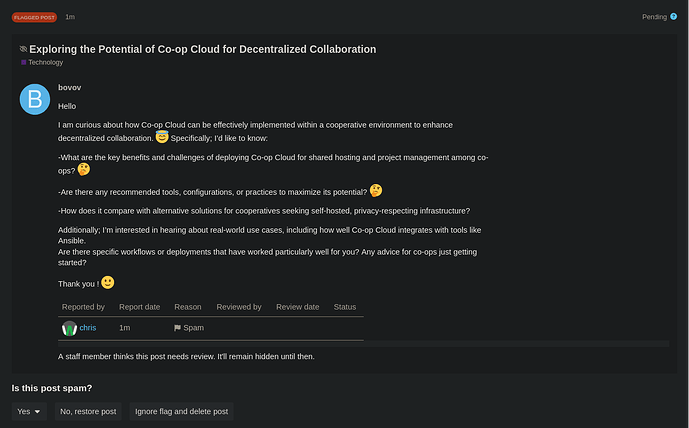The width and height of the screenshot is (689, 428).
Task: Click the 'Status' column header
Action: coord(345,307)
